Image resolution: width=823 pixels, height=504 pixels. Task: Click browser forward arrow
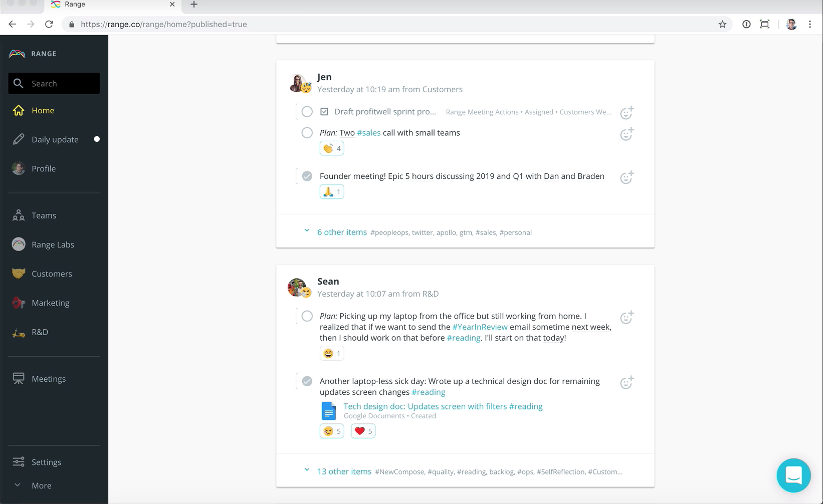(x=31, y=24)
